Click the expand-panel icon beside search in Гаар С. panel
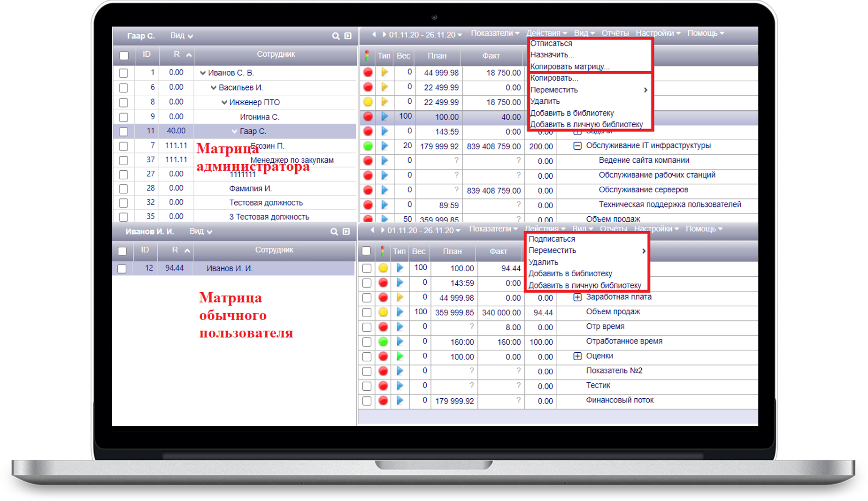This screenshot has width=868, height=501. (348, 36)
